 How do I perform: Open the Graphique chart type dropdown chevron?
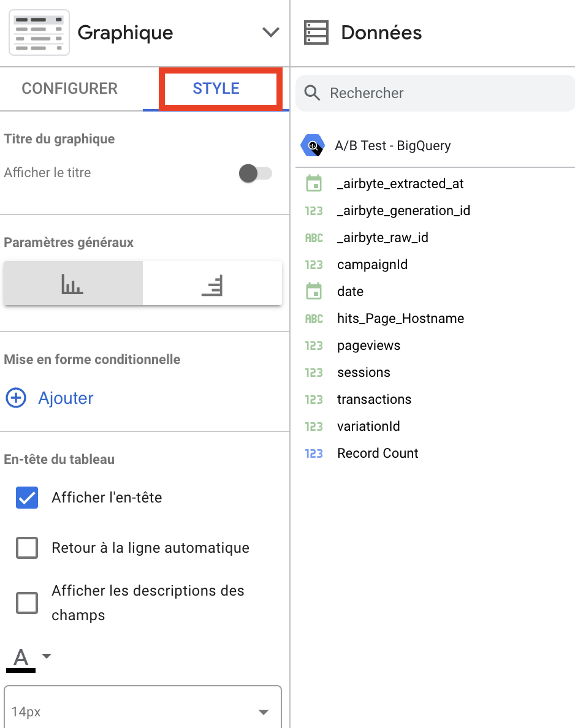coord(271,32)
